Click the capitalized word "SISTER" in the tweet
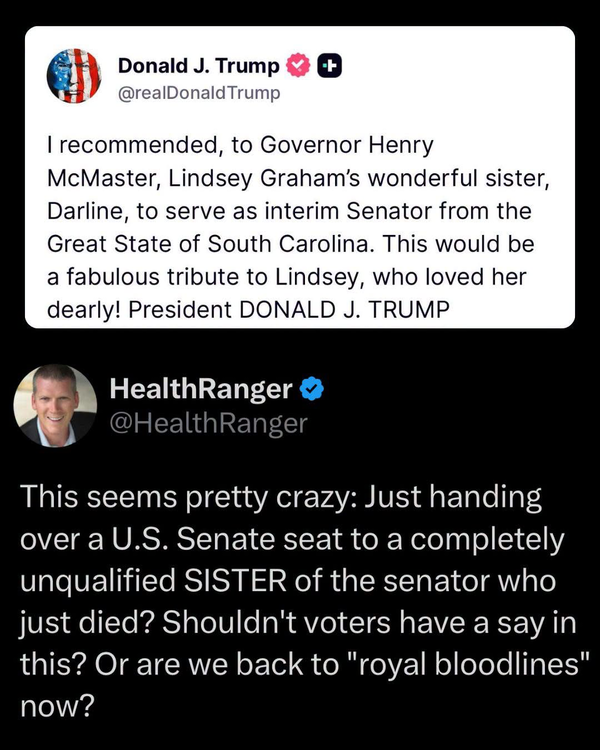Viewport: 600px width, 750px height. coord(235,581)
